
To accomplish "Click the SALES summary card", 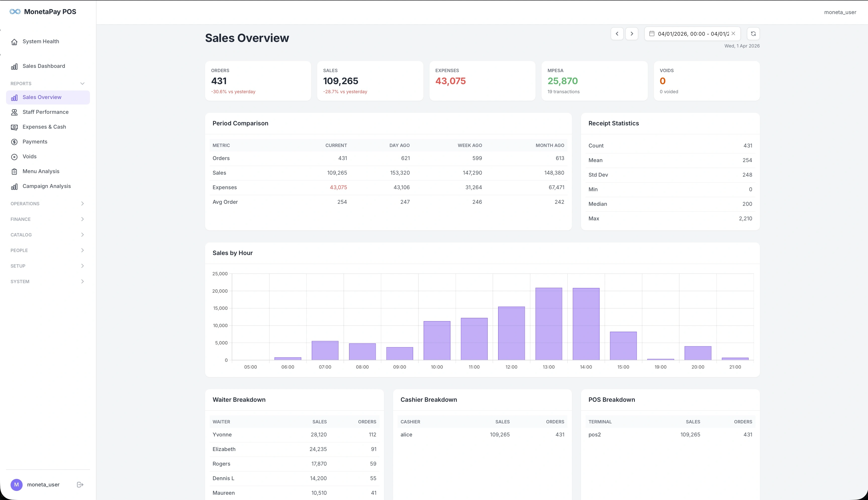I will tap(370, 81).
